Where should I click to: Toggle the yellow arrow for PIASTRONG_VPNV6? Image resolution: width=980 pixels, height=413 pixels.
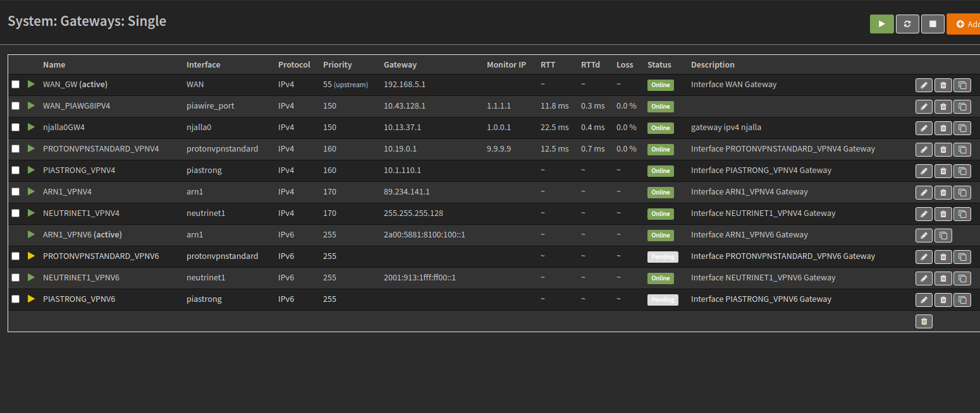[x=31, y=299]
